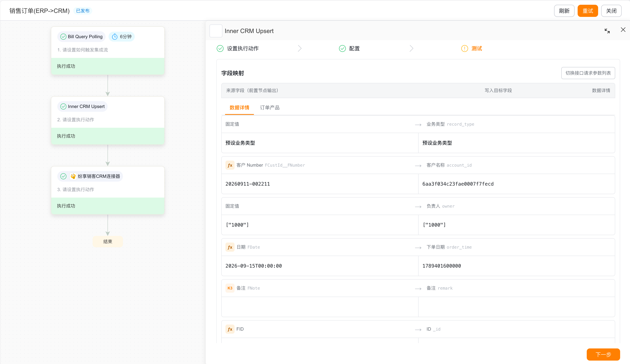630x364 pixels.
Task: Click the 备注 FNote source field
Action: (248, 288)
